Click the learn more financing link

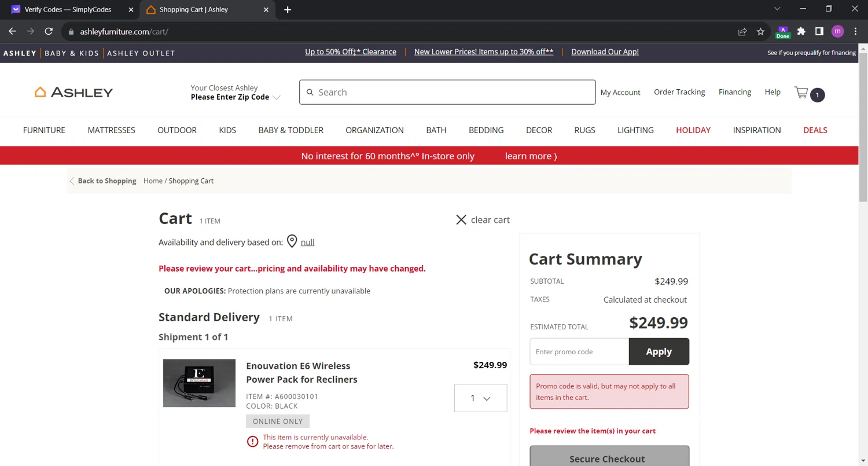pos(531,156)
